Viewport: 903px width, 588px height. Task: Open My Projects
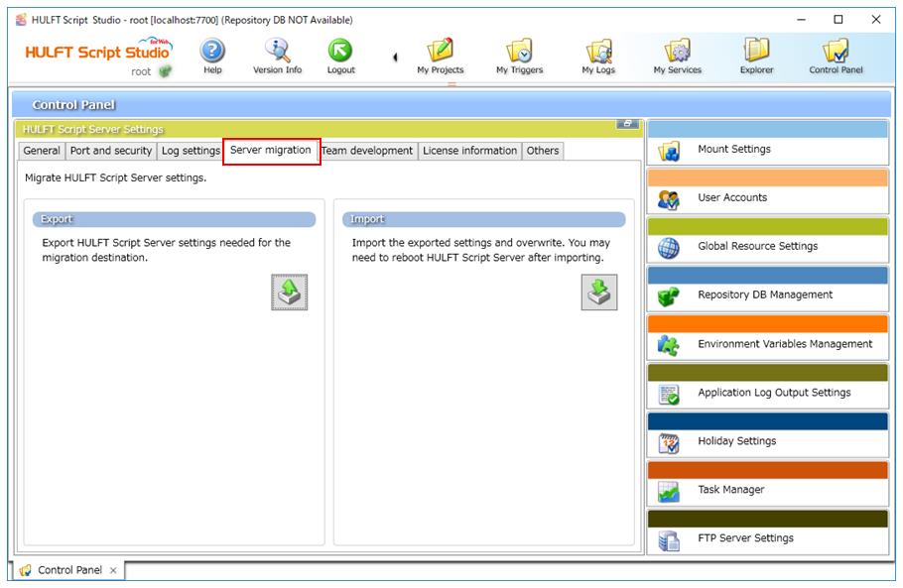point(441,56)
